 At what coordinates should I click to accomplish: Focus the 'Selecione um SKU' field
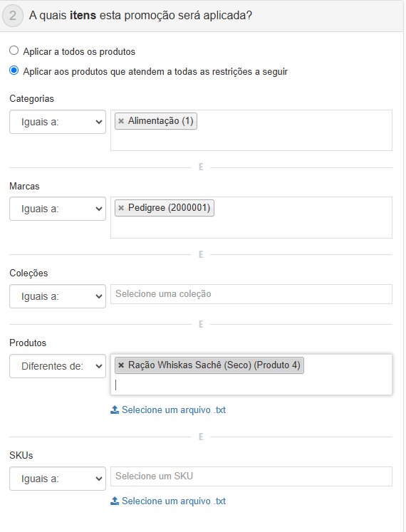point(251,476)
